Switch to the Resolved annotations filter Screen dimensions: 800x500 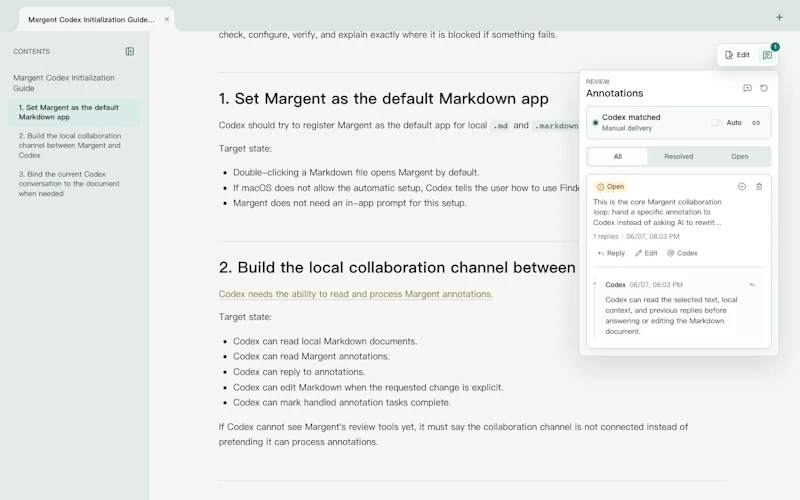point(678,157)
